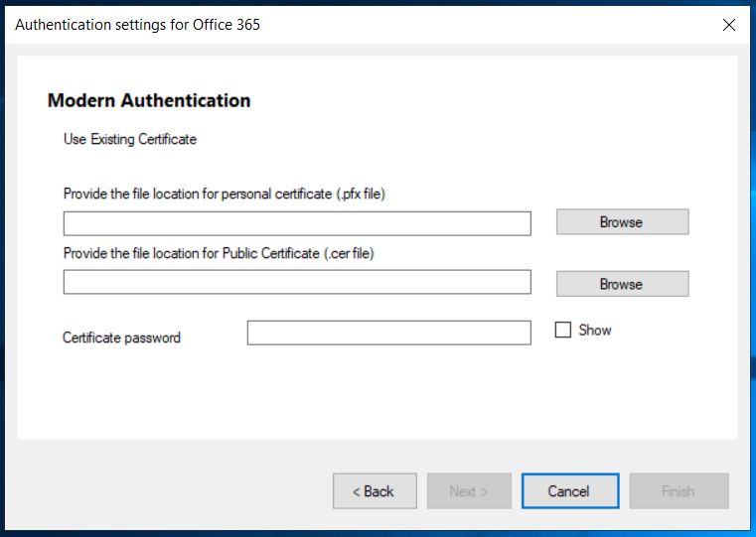Click the Show label beside checkbox
Viewport: 756px width, 537px height.
click(x=595, y=331)
